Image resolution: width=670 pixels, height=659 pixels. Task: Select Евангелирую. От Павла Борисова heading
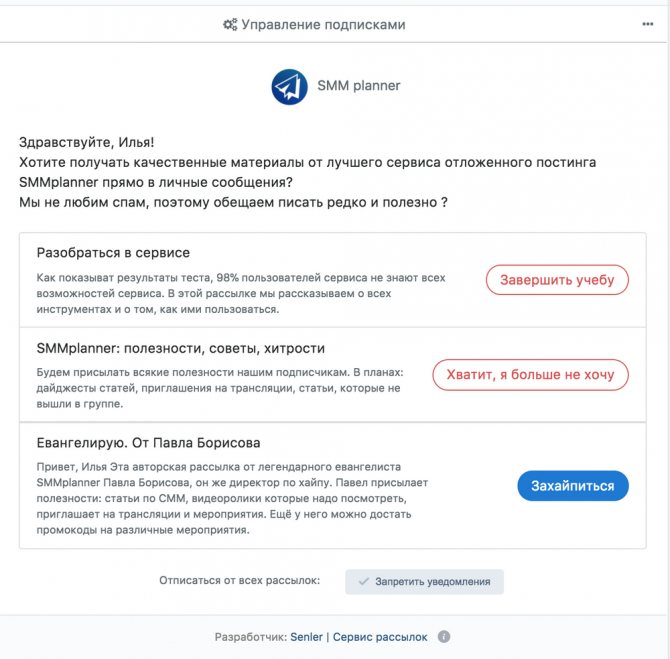(x=148, y=443)
